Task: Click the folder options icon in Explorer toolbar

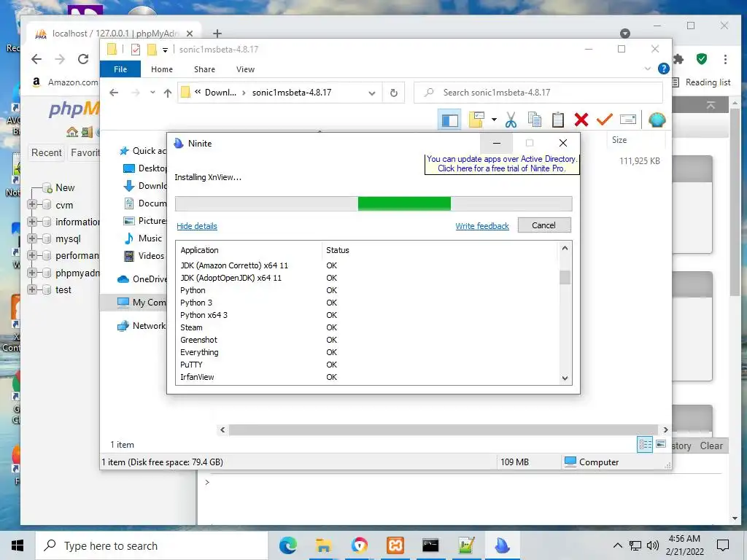Action: (476, 120)
